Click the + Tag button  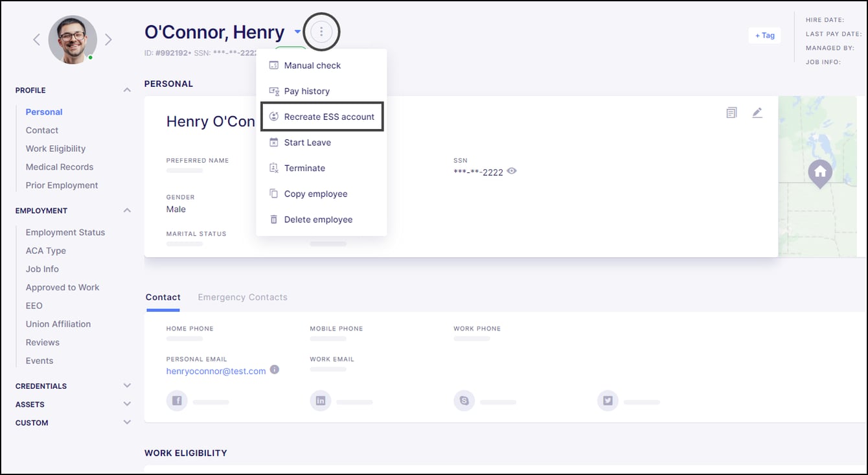coord(764,36)
